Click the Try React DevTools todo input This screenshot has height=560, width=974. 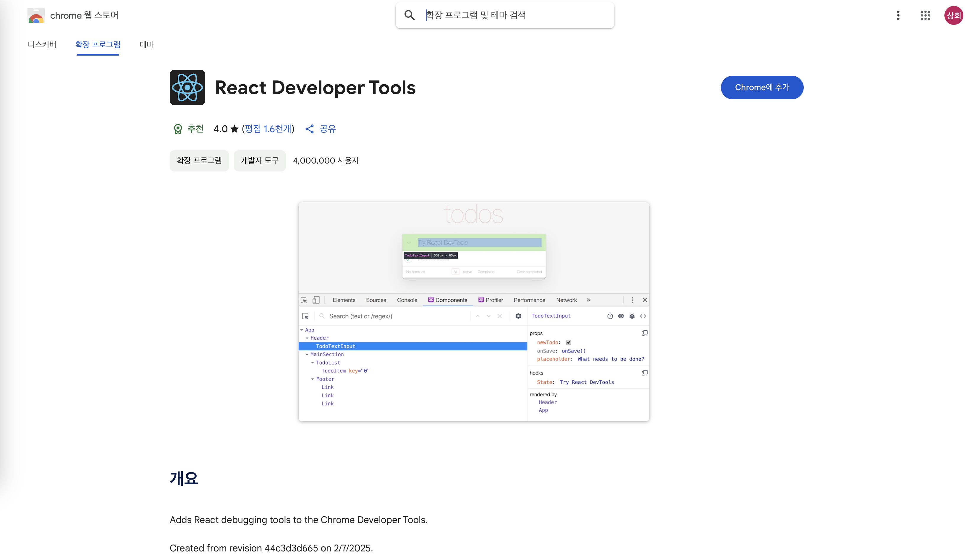click(x=480, y=243)
